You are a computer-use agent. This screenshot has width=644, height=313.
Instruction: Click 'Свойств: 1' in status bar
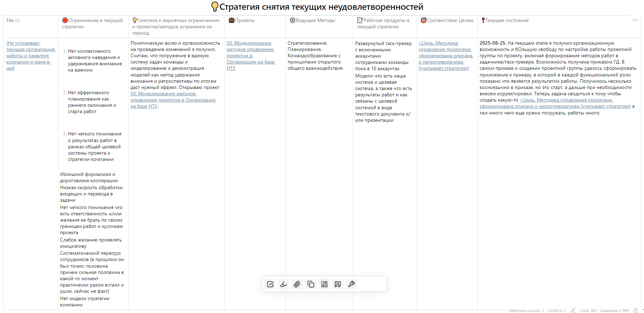557,311
